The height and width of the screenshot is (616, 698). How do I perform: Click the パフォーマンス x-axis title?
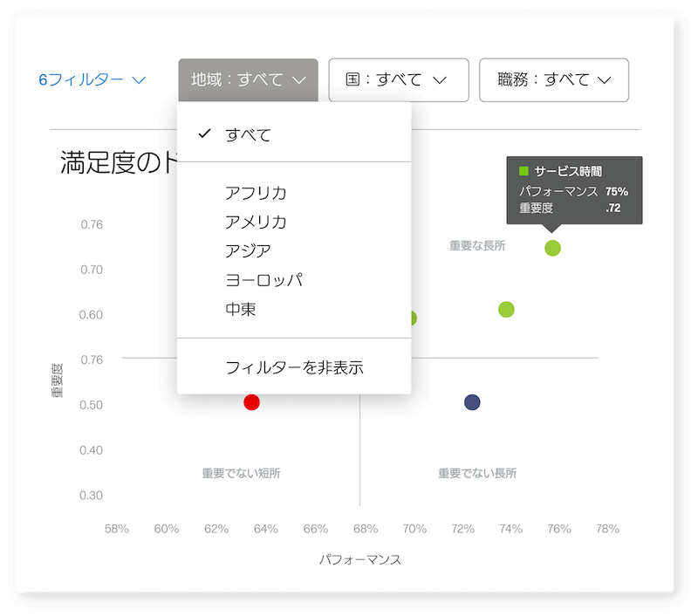pos(360,559)
